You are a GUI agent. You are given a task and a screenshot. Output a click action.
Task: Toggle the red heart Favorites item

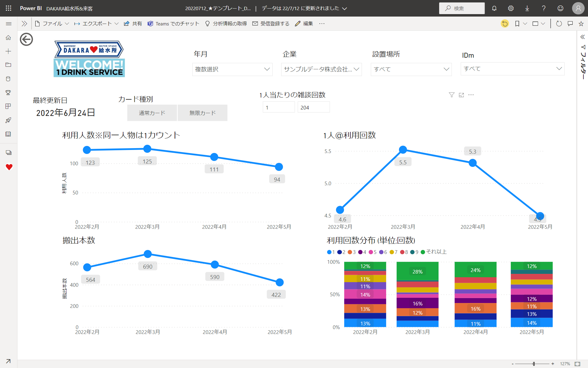8,167
